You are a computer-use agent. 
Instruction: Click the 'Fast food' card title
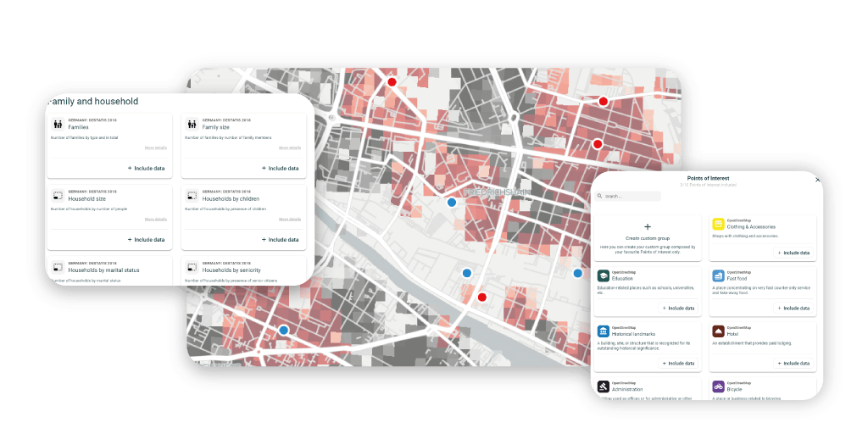[738, 278]
